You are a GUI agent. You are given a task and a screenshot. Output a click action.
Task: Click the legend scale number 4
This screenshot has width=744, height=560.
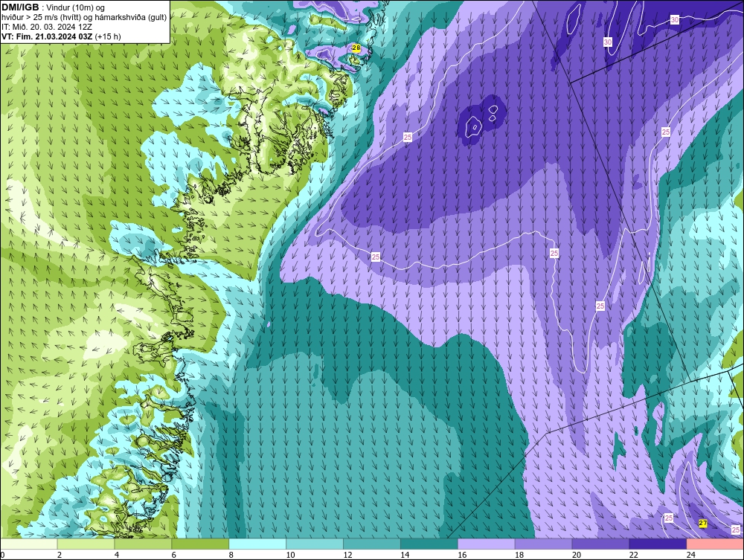click(117, 555)
